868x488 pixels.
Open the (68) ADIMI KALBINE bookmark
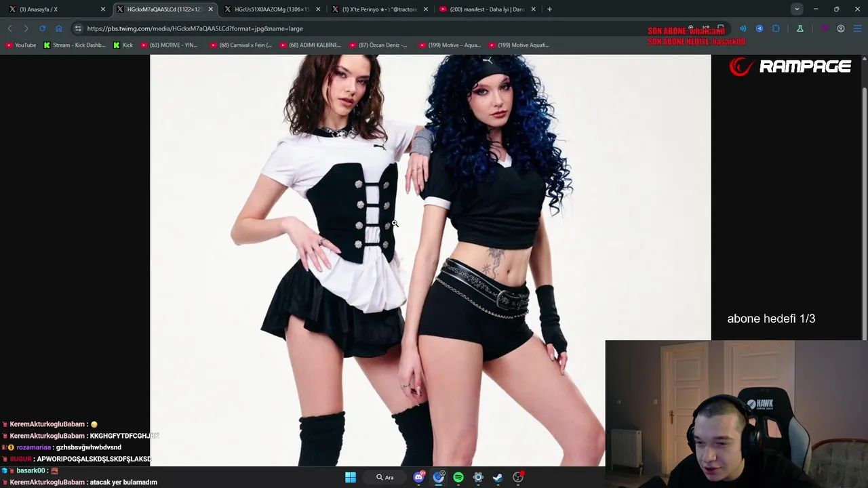point(311,45)
